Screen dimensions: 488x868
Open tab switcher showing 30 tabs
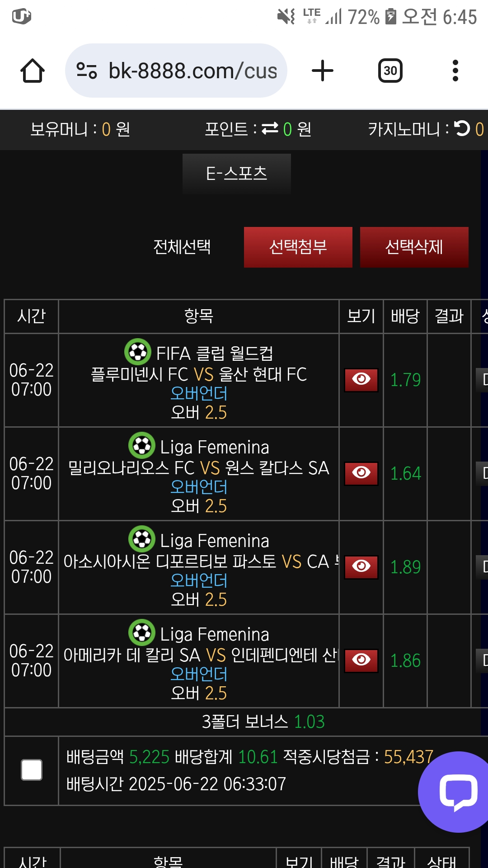tap(390, 71)
